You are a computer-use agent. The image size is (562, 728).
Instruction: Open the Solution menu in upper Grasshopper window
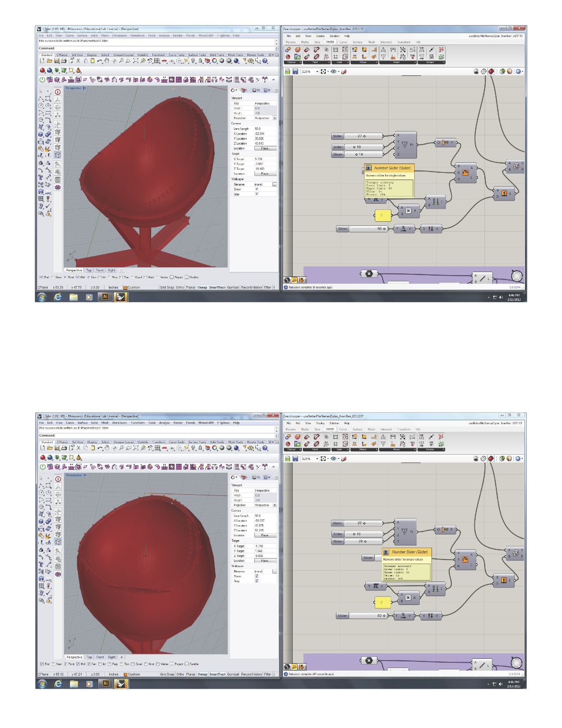tap(334, 36)
